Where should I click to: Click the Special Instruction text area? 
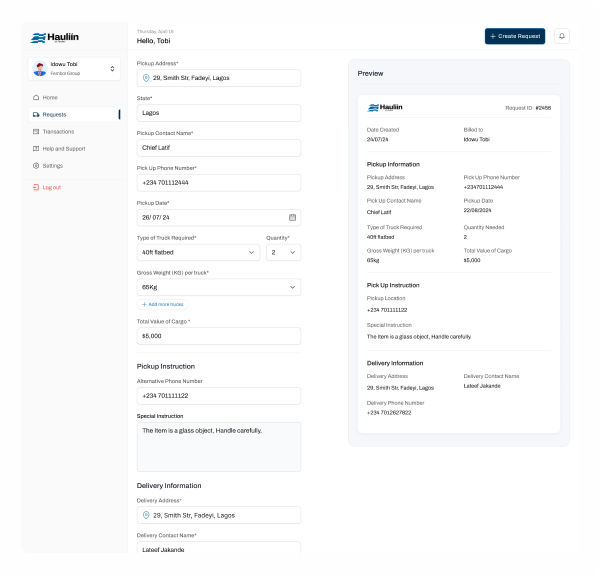click(219, 447)
